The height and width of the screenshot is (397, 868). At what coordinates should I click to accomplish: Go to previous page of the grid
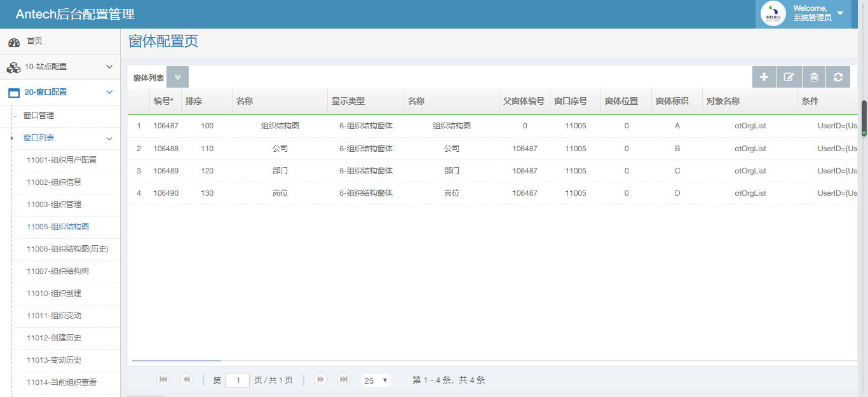coord(186,379)
